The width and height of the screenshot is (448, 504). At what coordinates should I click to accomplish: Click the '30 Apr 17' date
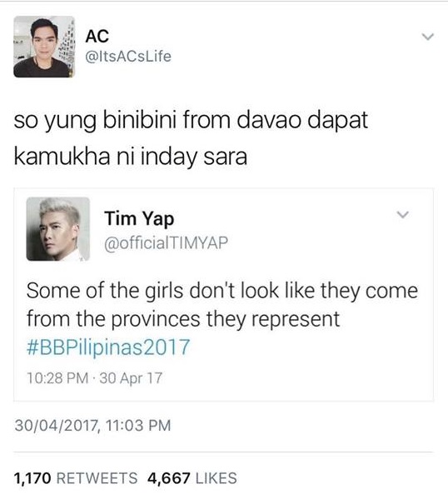(131, 378)
